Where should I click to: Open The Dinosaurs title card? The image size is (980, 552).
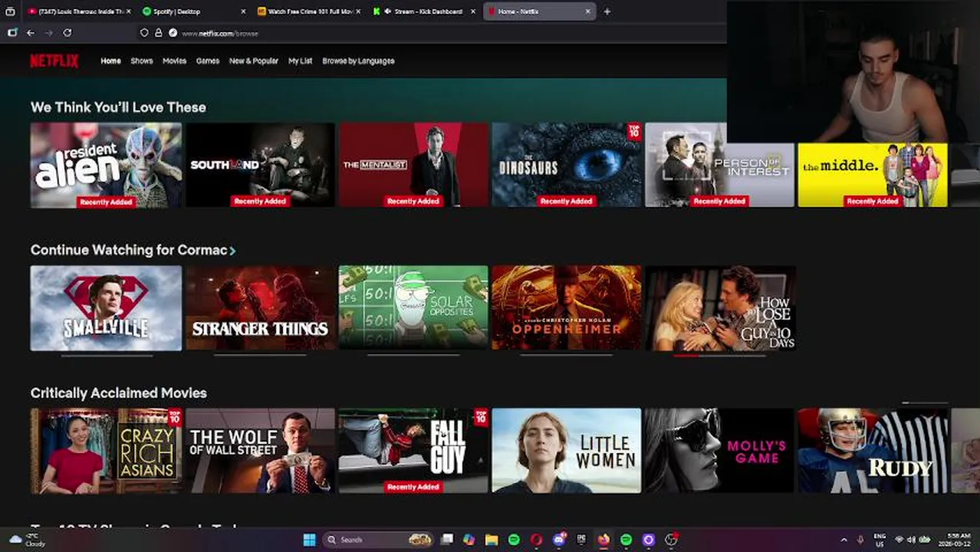coord(567,165)
